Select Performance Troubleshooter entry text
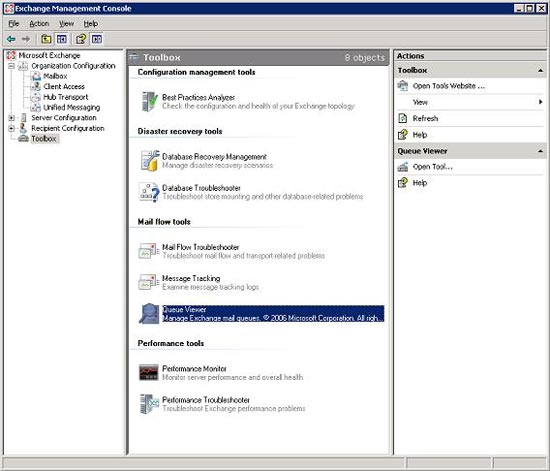 point(206,400)
